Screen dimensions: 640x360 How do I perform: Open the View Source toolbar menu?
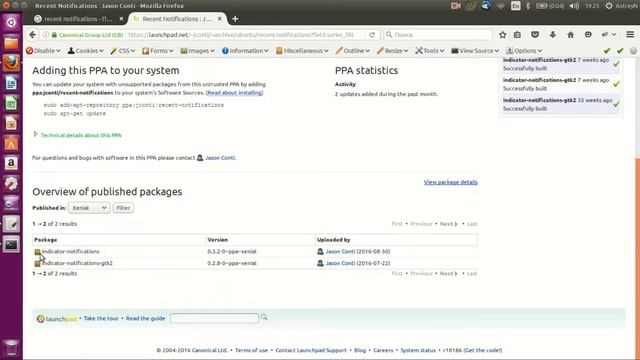(x=475, y=51)
